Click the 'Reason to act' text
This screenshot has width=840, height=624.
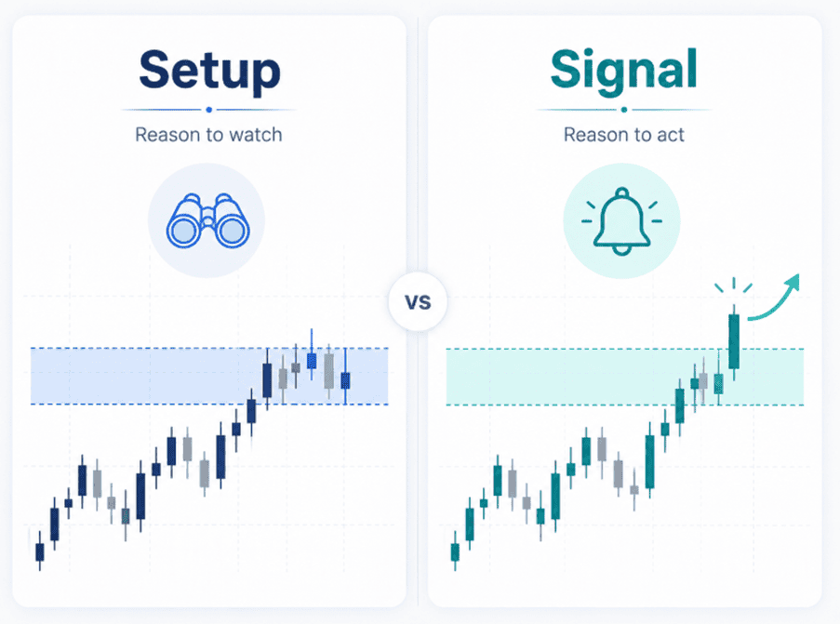tap(624, 135)
